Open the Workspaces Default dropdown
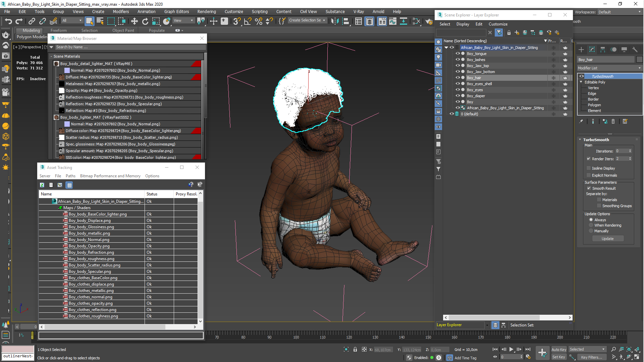 [x=620, y=12]
